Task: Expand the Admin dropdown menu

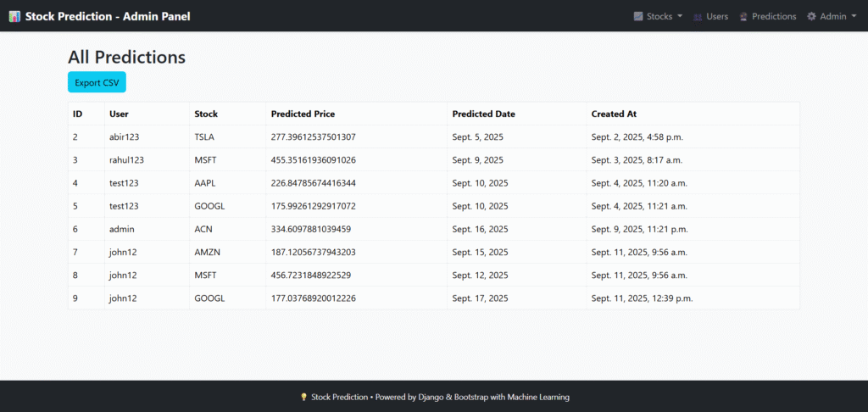Action: click(832, 17)
